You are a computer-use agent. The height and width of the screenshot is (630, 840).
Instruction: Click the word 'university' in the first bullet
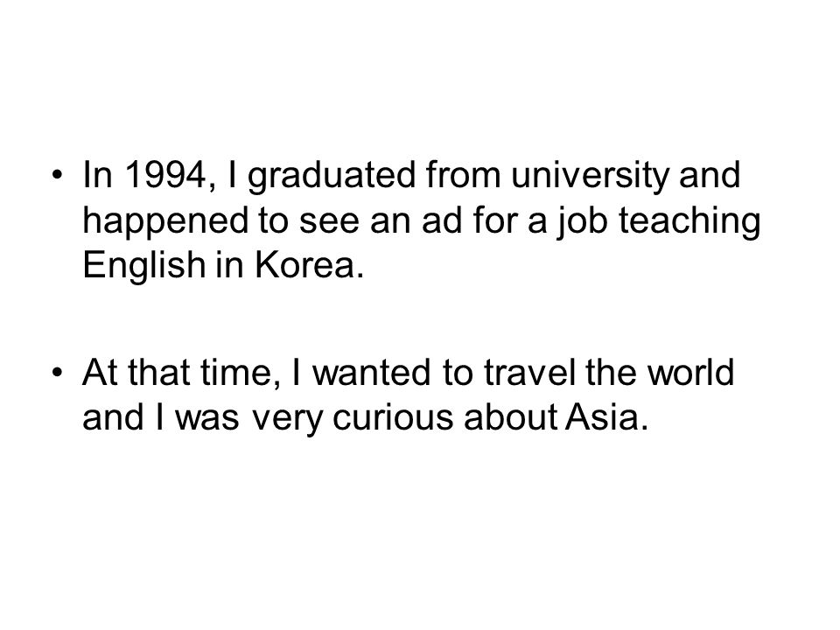[x=591, y=178]
